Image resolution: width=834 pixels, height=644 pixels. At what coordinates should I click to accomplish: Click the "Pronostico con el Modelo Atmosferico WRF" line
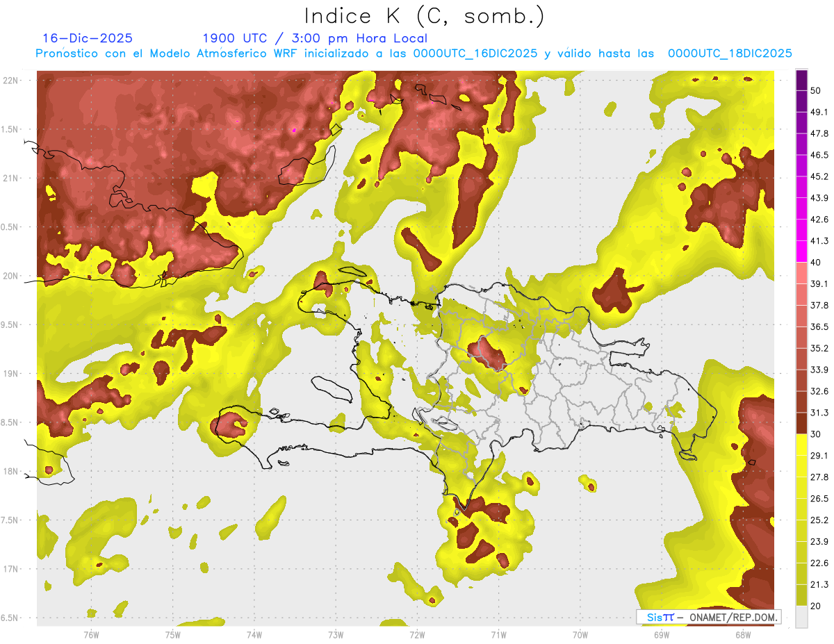click(414, 53)
